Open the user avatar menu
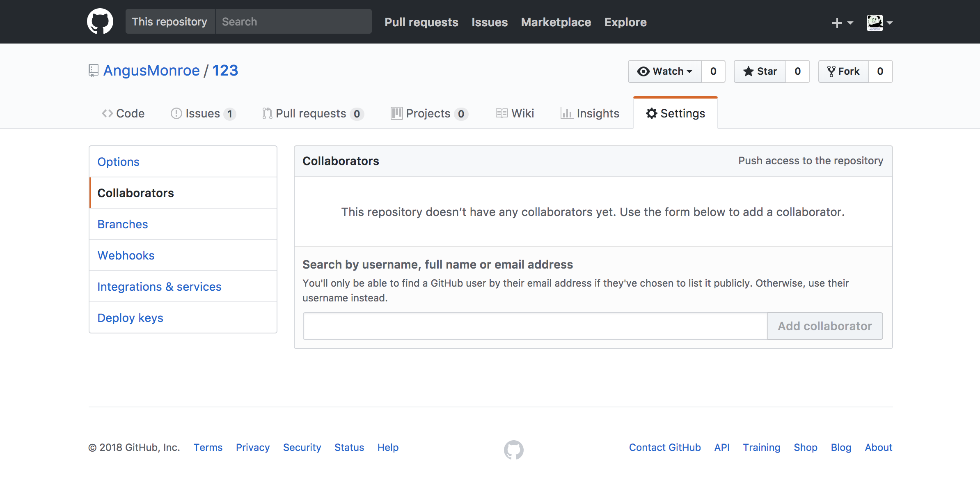980x478 pixels. click(879, 23)
